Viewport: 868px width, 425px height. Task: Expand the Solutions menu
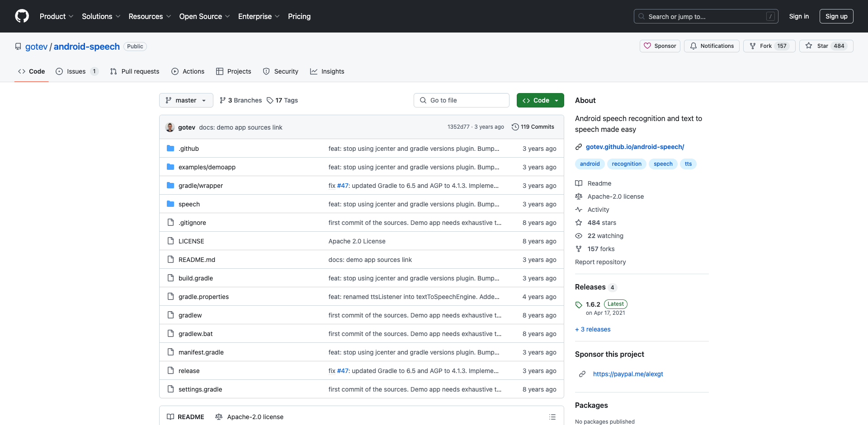point(101,16)
